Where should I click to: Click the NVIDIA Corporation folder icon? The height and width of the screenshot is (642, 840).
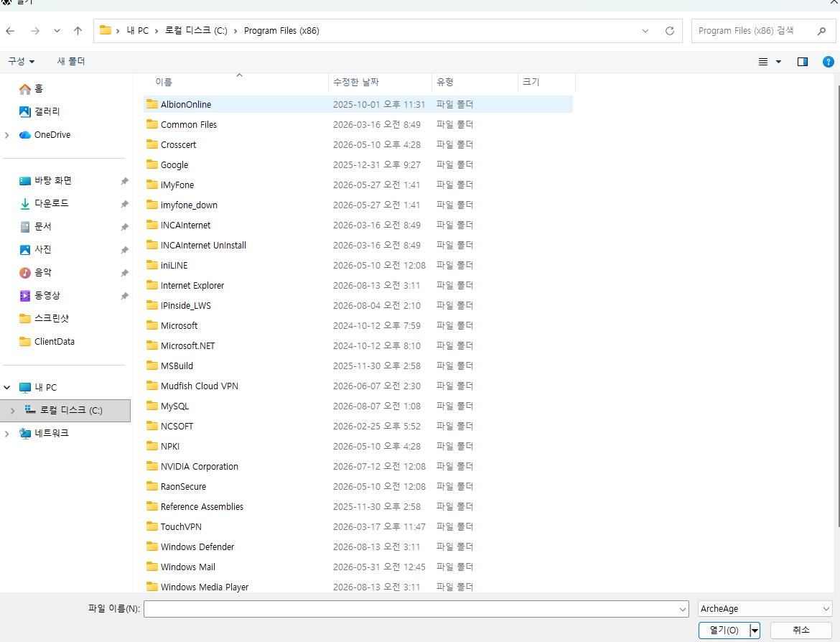(x=152, y=466)
